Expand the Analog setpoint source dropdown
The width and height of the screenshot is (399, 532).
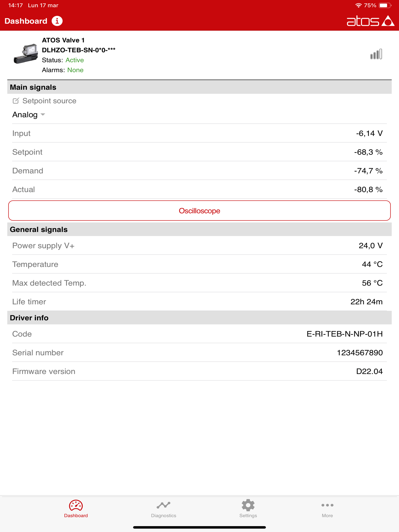(29, 115)
